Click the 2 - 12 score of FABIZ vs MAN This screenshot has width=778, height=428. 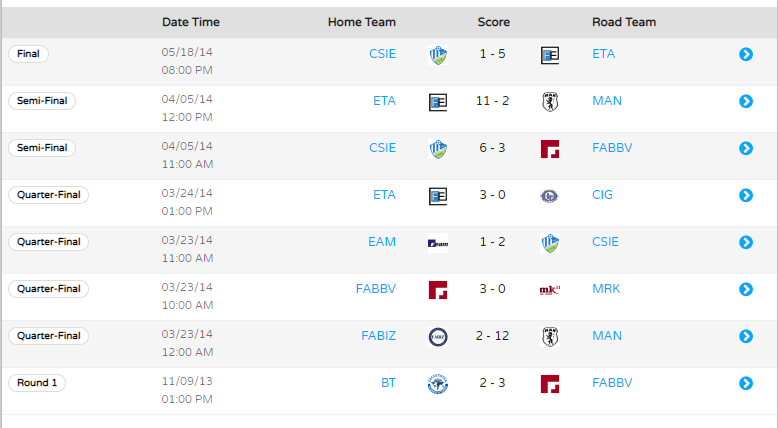click(492, 336)
